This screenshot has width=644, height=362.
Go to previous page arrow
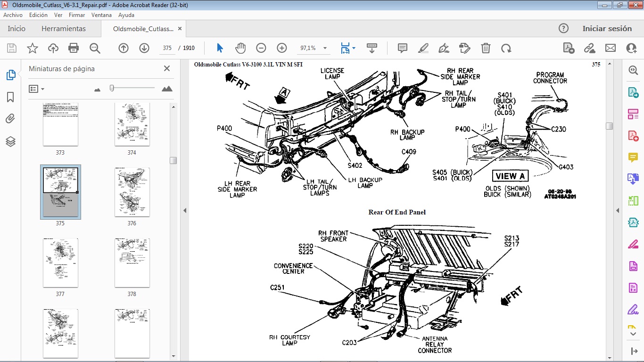pyautogui.click(x=124, y=48)
